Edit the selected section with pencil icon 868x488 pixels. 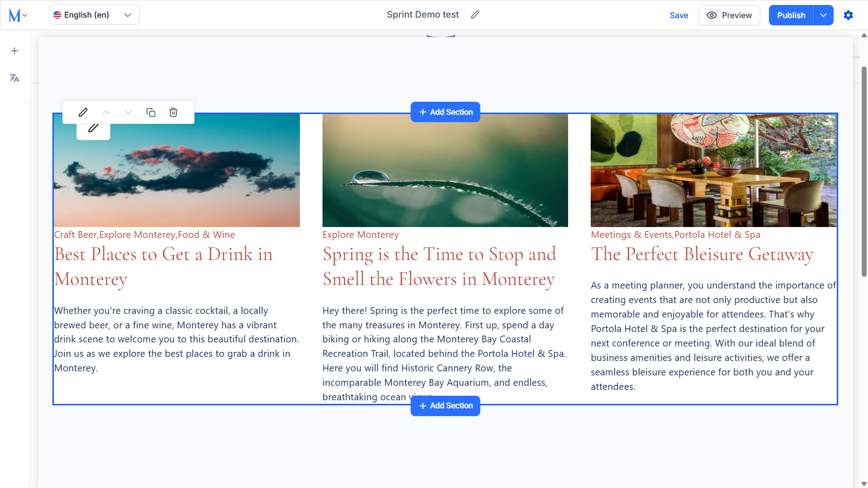[x=83, y=112]
